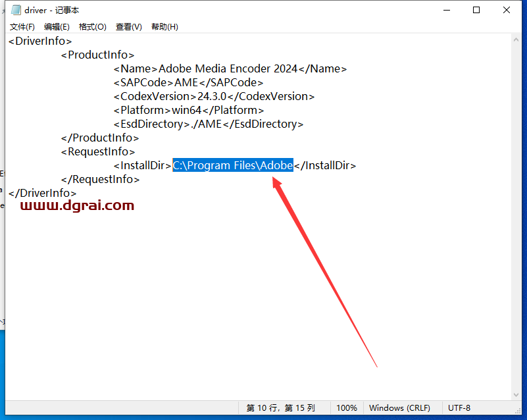Click the 100% zoom status entry

347,408
